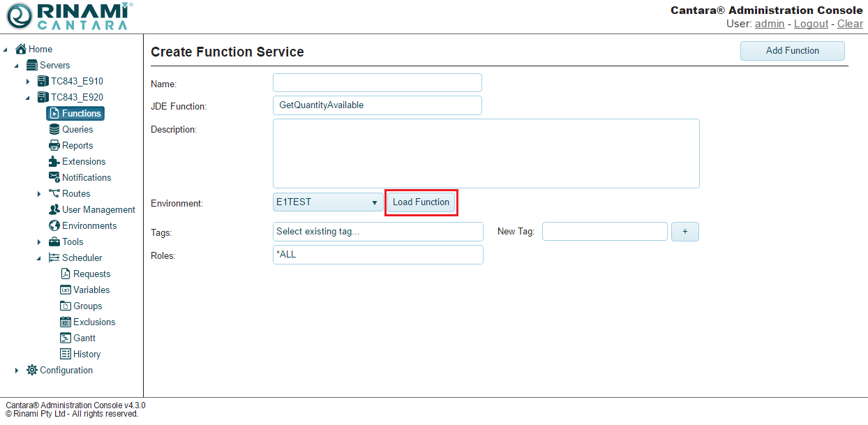The image size is (868, 425).
Task: Click the Logout link
Action: [811, 24]
